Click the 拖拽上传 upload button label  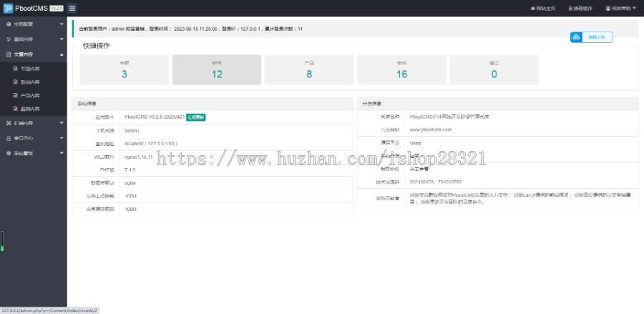point(597,37)
